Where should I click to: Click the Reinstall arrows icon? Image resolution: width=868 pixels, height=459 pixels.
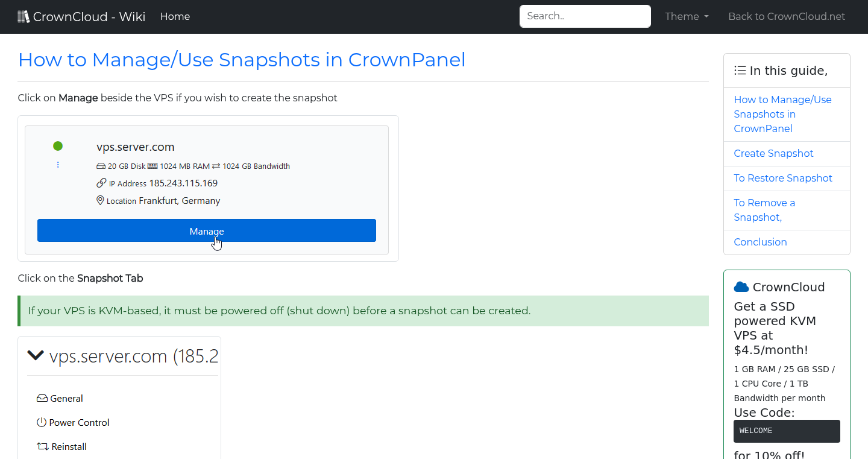(42, 446)
